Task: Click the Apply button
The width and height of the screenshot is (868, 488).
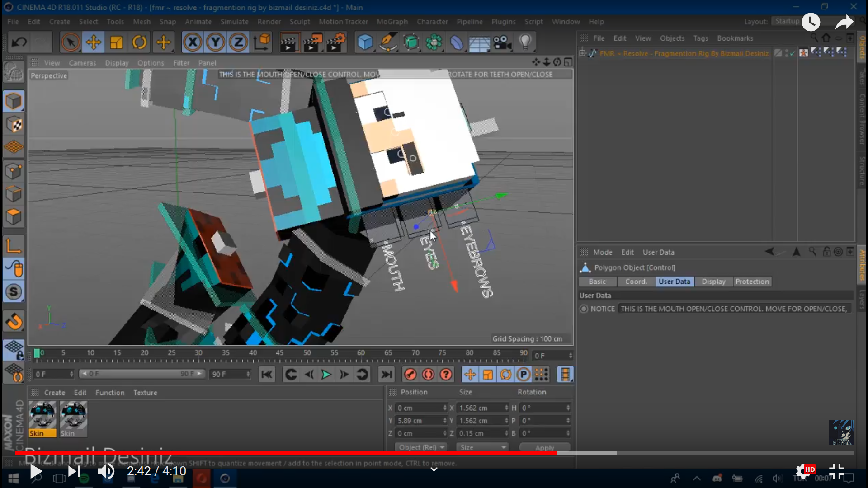Action: (545, 447)
